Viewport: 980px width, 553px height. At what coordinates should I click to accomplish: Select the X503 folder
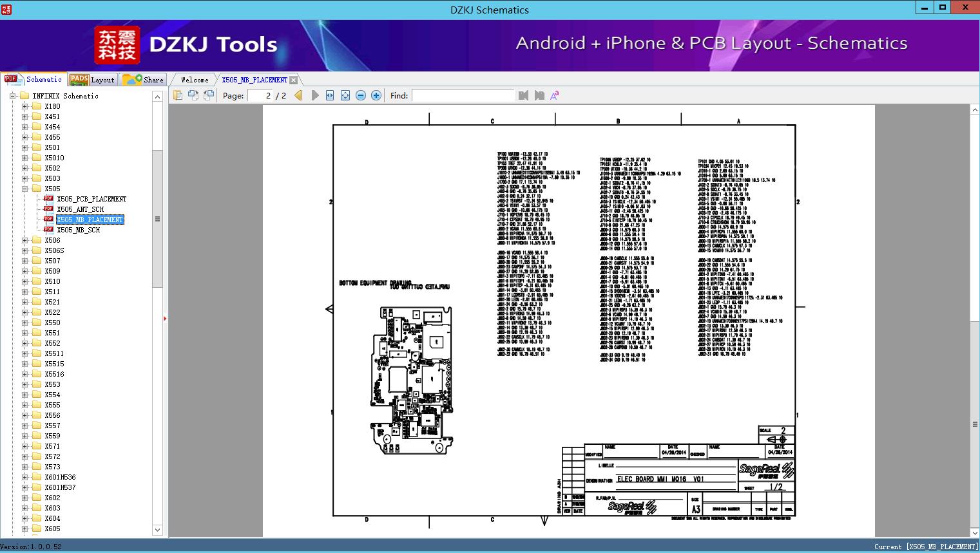52,178
